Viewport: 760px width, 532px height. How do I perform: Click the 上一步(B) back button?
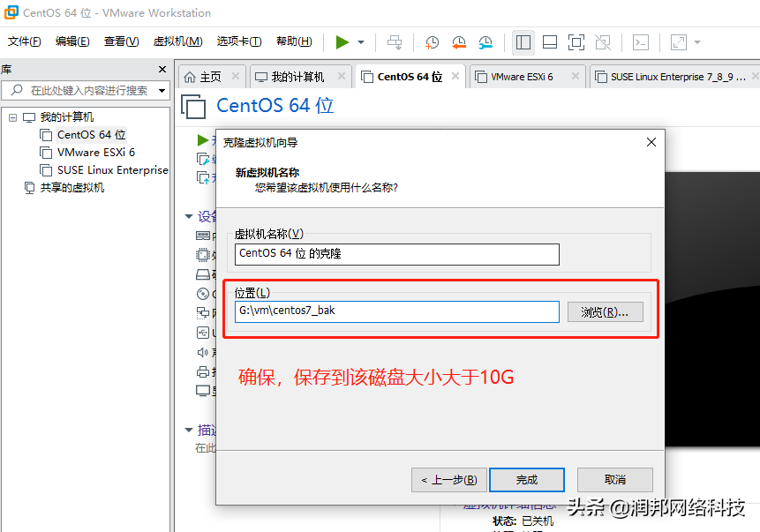click(449, 480)
